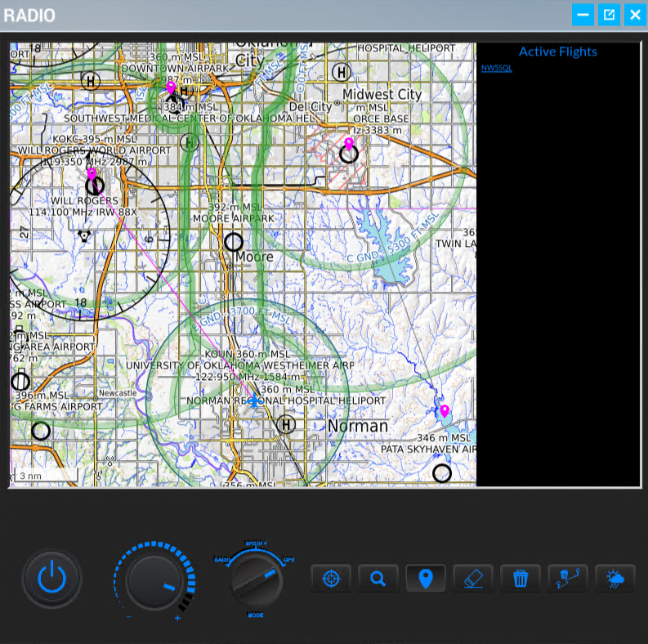Click the magenta pin near Tinker base
Image resolution: width=648 pixels, height=644 pixels.
(x=349, y=144)
